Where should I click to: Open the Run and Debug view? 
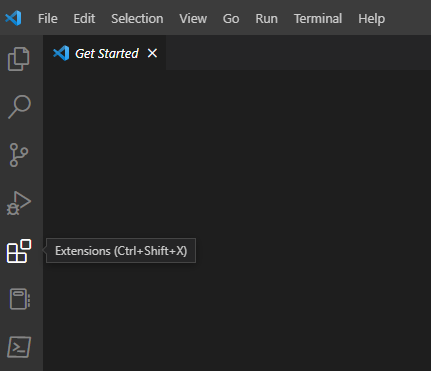tap(19, 203)
